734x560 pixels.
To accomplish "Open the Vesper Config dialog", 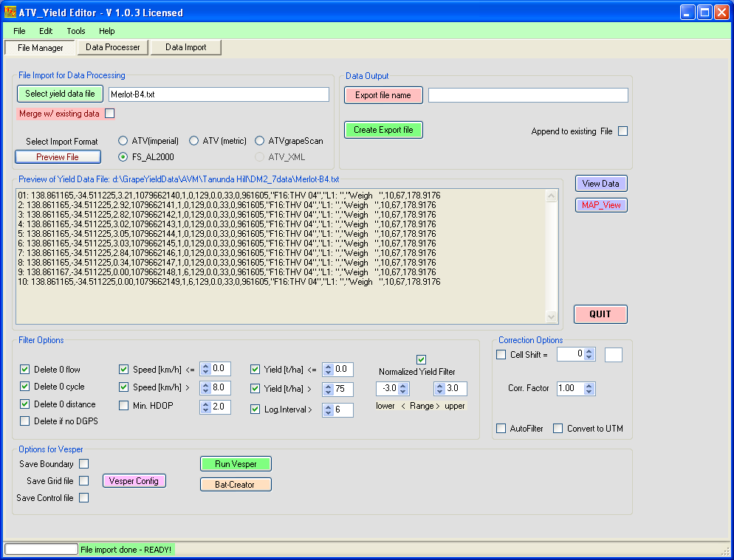I will (x=134, y=480).
